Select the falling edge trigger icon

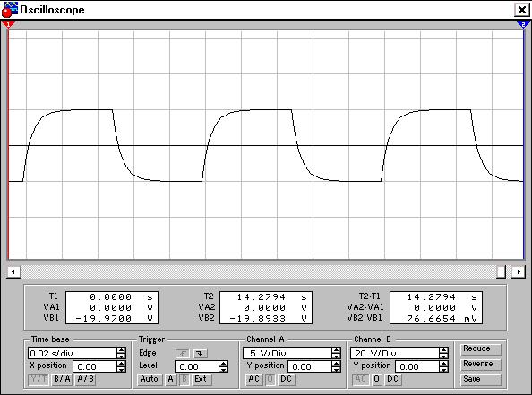coord(201,354)
